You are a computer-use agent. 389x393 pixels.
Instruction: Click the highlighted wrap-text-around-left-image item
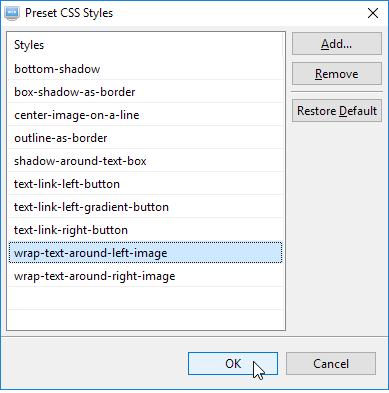(x=145, y=253)
